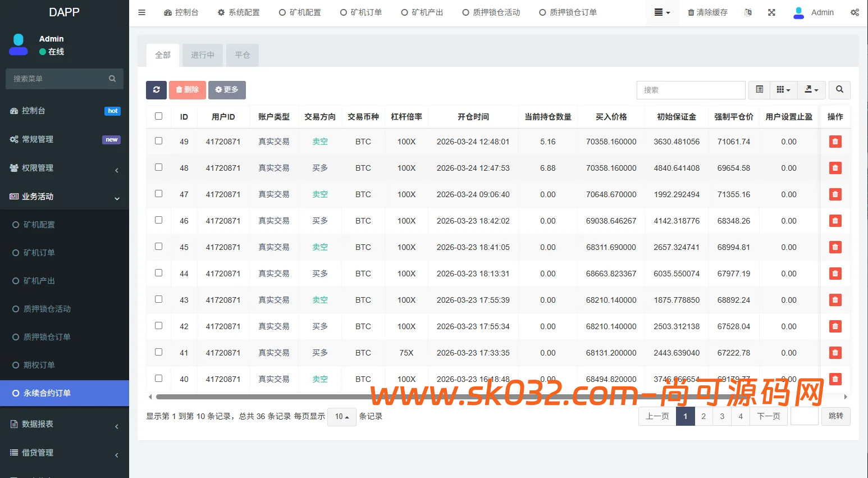Screen dimensions: 868x478
Task: Click the red 删除 button
Action: 188,90
